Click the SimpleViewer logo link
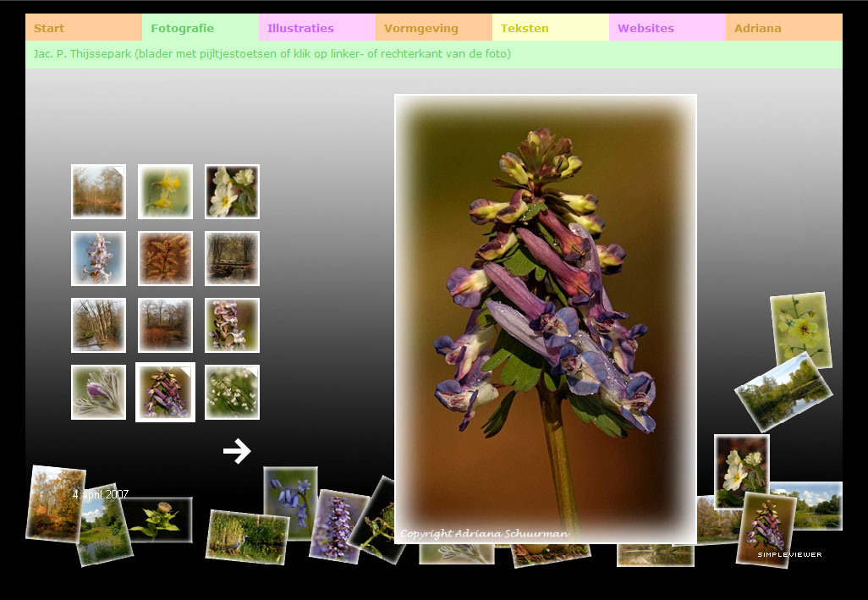The image size is (868, 600). 789,554
